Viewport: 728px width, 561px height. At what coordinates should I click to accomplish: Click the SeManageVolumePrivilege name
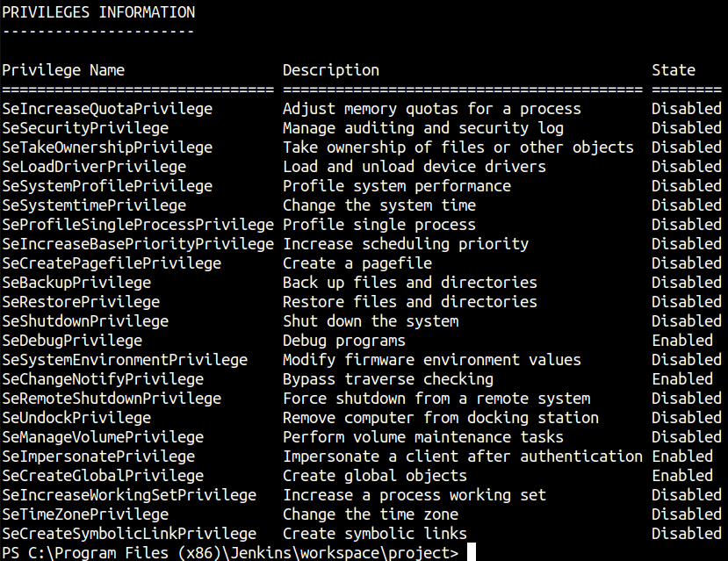click(103, 437)
